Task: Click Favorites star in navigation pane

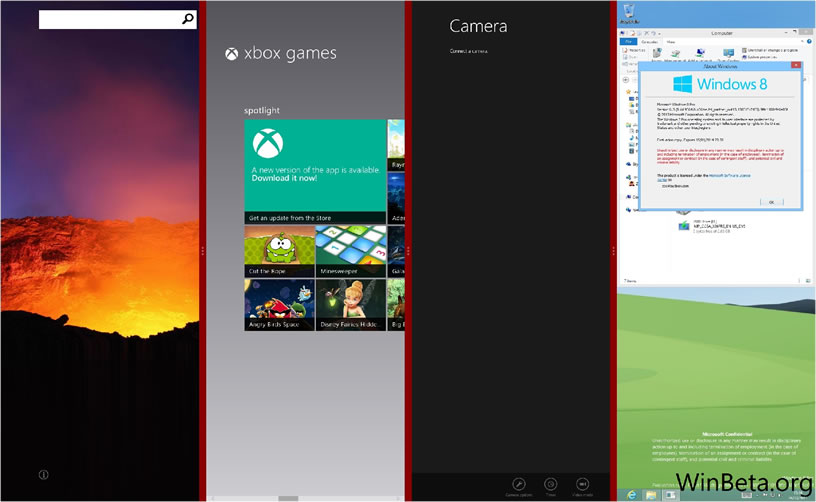Action: [629, 92]
